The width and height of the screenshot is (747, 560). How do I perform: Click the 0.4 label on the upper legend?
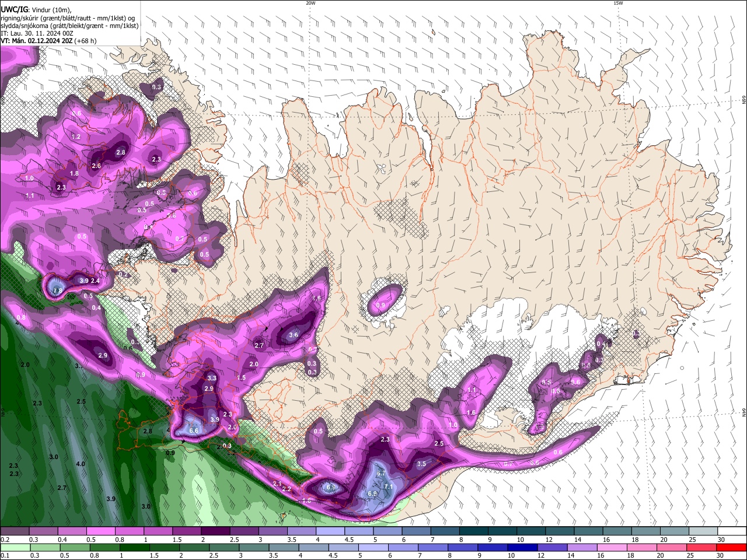(x=63, y=540)
